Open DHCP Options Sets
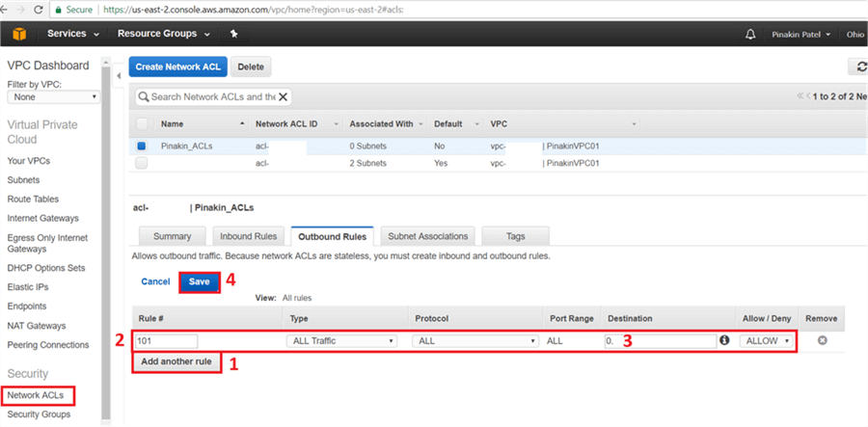 46,268
